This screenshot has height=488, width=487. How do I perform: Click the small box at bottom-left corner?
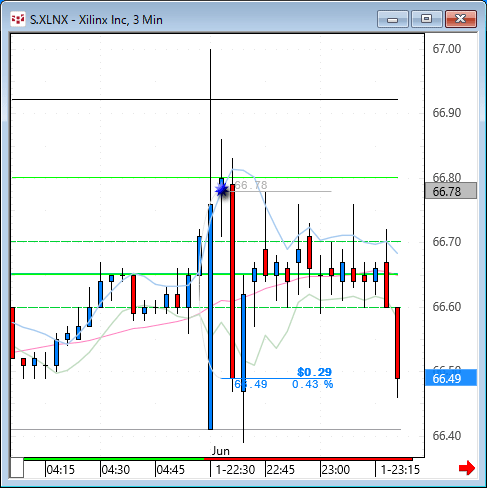(x=17, y=468)
